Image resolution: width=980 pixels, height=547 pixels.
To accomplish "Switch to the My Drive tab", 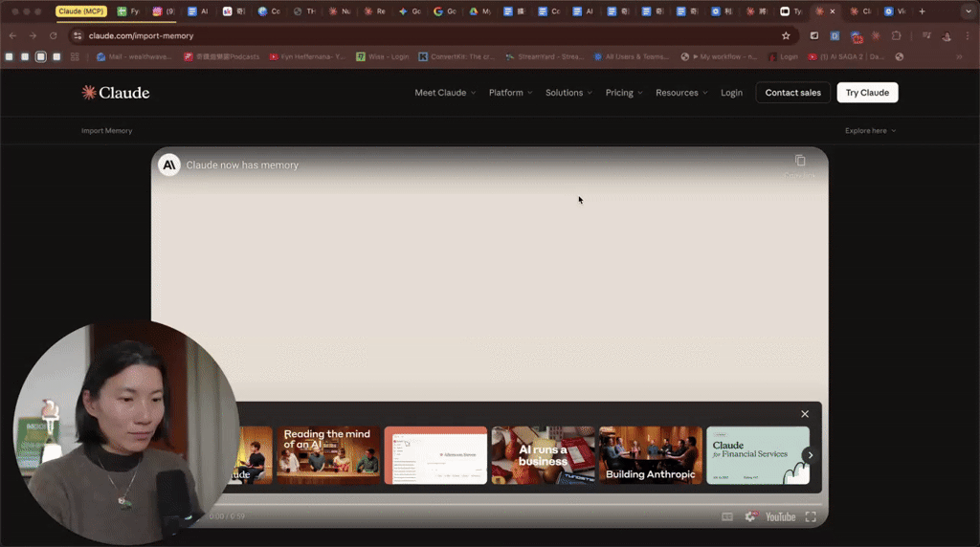I will [479, 11].
